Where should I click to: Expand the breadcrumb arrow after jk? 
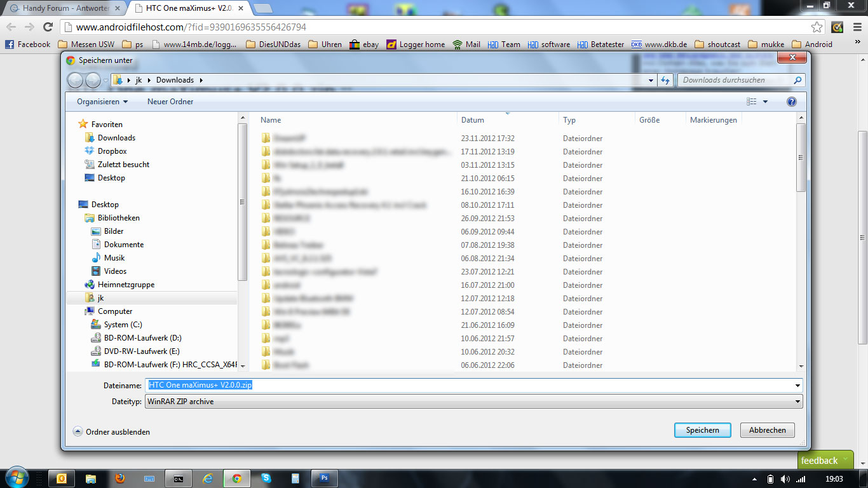(x=149, y=80)
